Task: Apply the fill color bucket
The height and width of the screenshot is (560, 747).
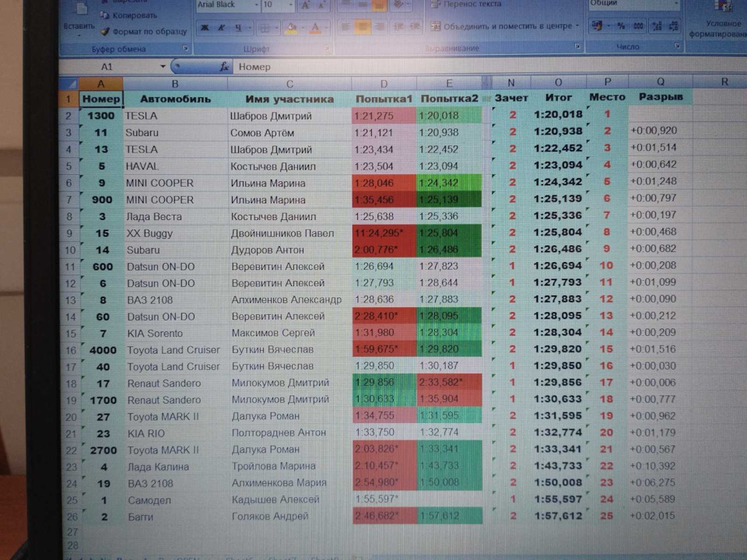Action: point(290,29)
